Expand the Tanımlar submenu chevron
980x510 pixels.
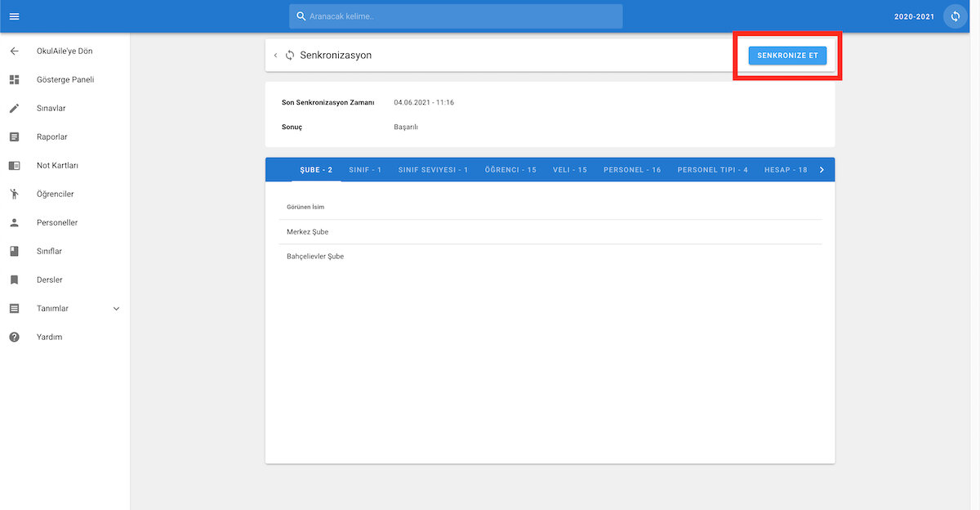(x=116, y=309)
